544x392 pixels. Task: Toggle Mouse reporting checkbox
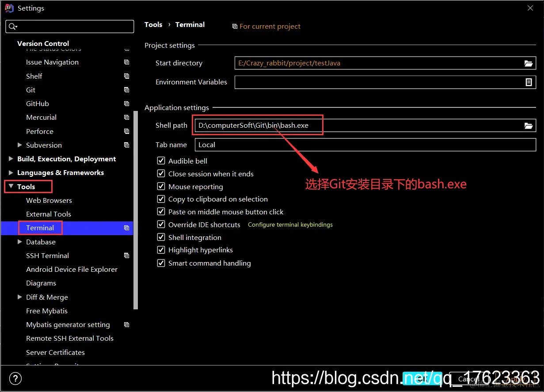pos(161,186)
